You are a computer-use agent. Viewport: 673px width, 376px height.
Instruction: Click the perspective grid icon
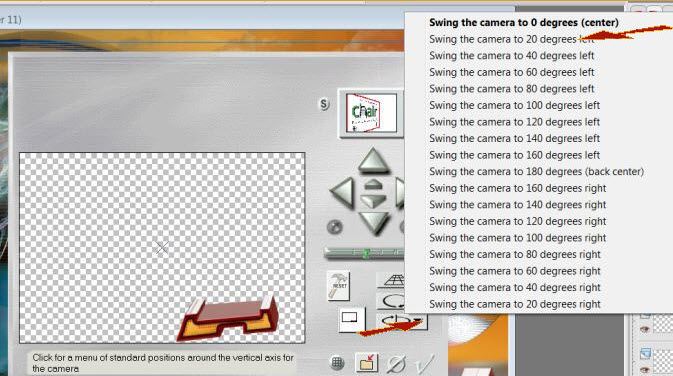pos(391,281)
